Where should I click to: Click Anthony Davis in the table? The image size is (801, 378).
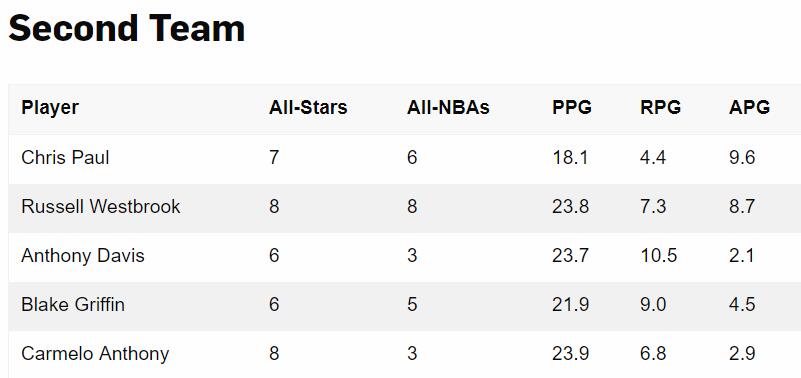coord(83,255)
